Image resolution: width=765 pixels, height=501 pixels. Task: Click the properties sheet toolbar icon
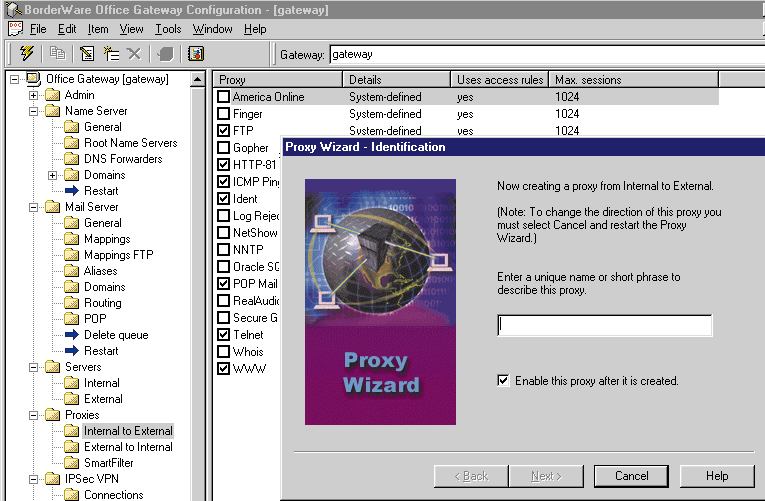pos(87,53)
